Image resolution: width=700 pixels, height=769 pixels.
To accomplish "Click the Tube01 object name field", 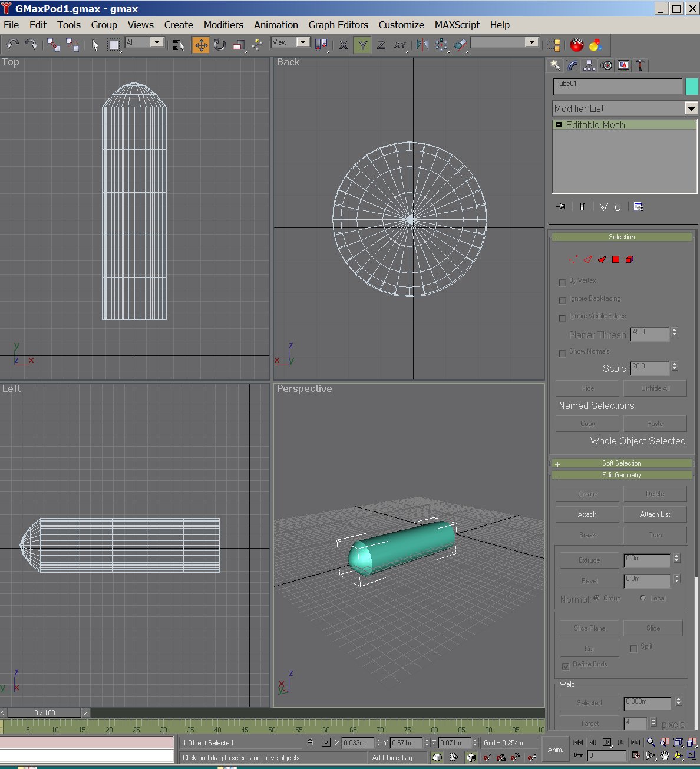I will click(x=617, y=87).
